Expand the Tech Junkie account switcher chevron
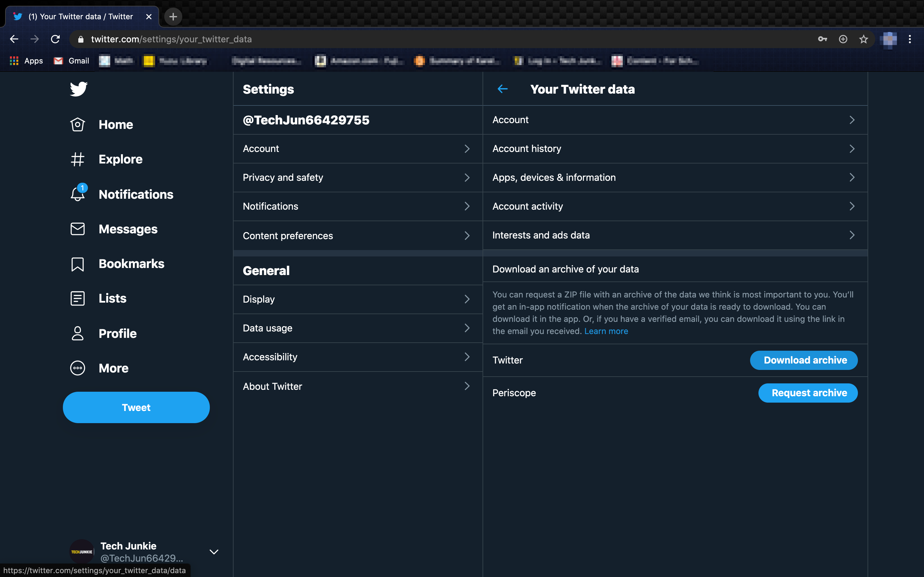 214,552
